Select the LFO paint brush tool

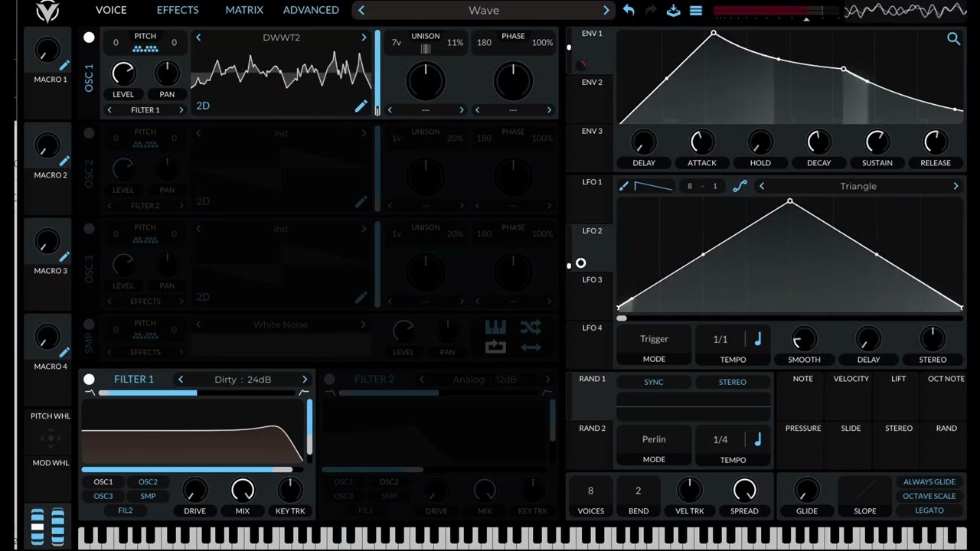(x=624, y=186)
